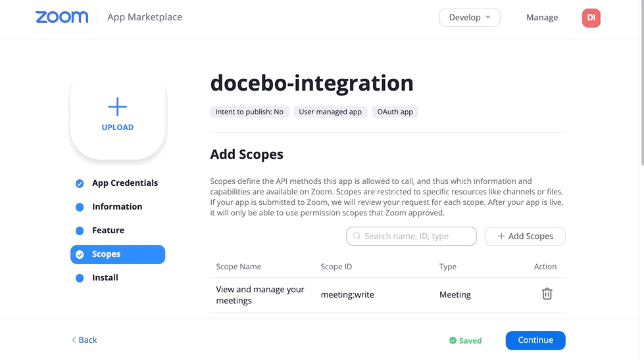
Task: Open the DI user avatar menu
Action: pos(591,18)
